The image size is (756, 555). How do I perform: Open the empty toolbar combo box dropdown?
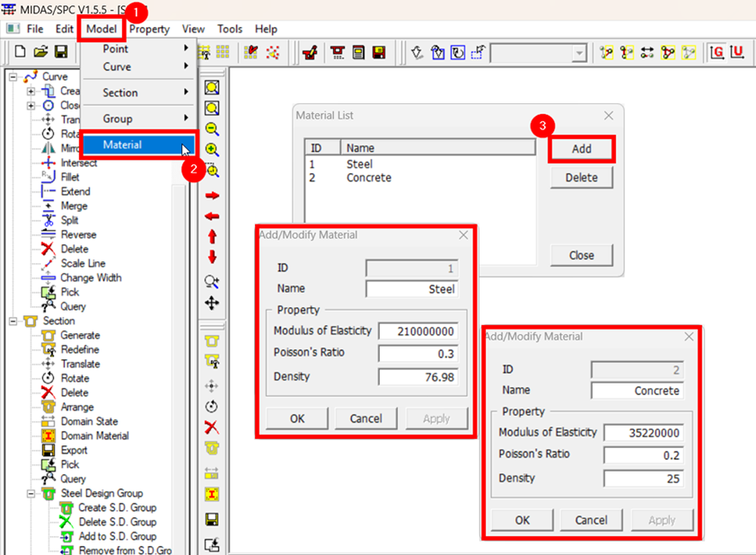click(579, 53)
